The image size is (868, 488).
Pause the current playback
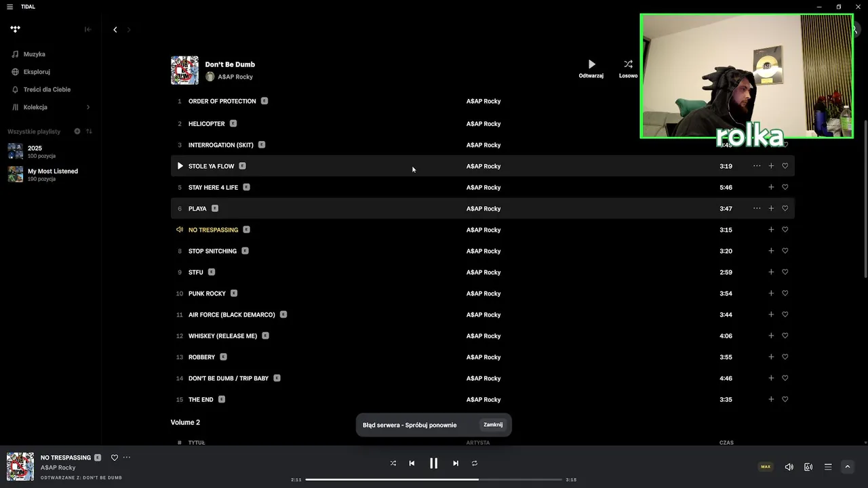pos(434,464)
